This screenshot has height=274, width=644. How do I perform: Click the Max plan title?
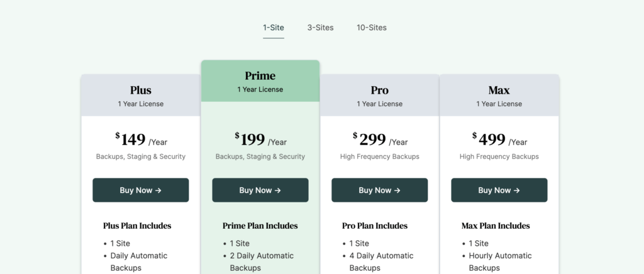click(499, 90)
